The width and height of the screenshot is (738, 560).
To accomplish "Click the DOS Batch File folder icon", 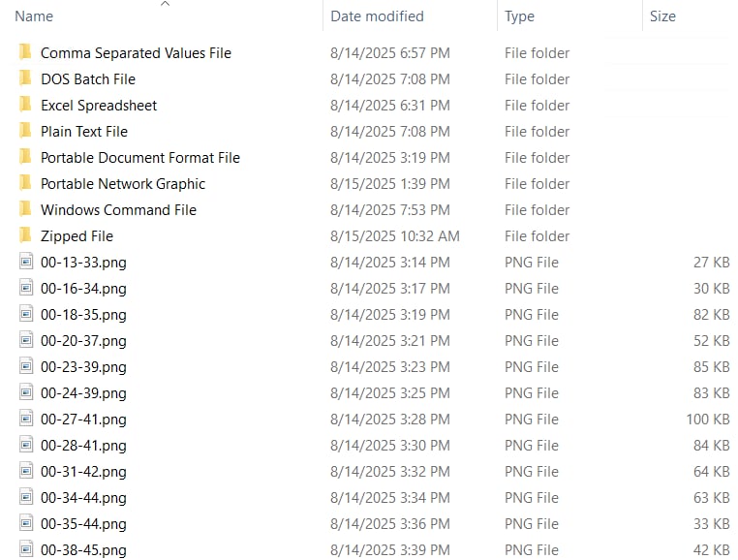I will point(25,78).
